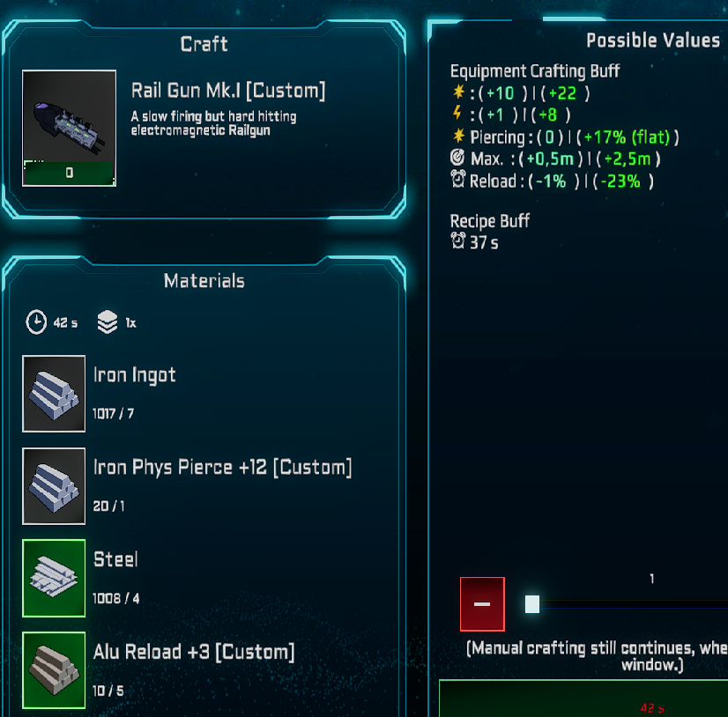Select the Iron Ingot material icon
728x717 pixels.
[x=54, y=394]
